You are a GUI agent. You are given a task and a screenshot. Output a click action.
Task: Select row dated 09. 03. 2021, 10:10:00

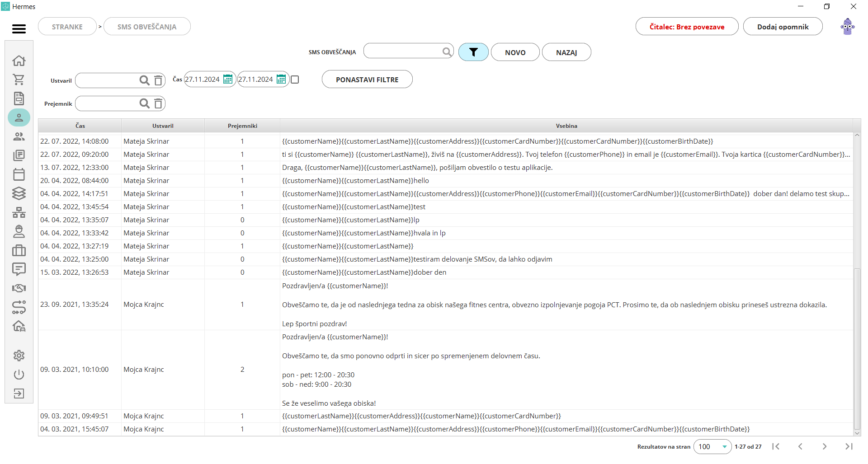(445, 370)
